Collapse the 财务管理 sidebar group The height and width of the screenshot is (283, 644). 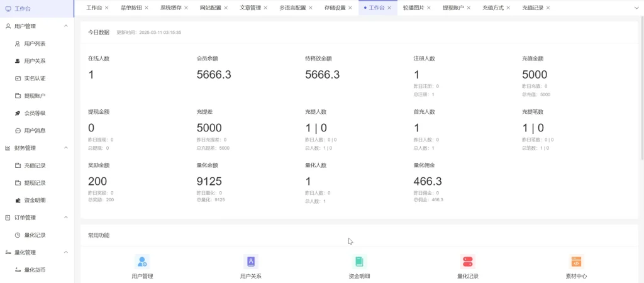pyautogui.click(x=66, y=148)
